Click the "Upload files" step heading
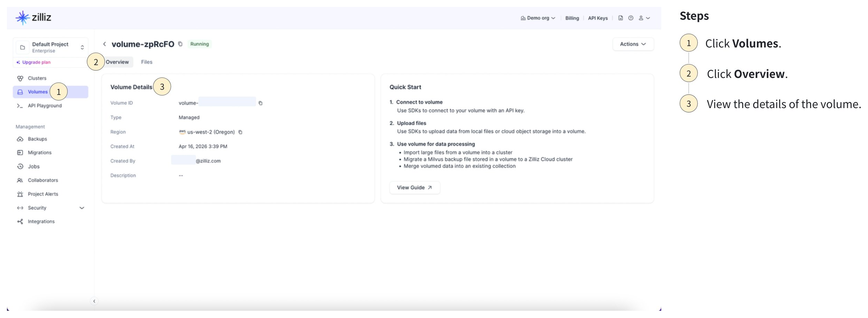 [x=411, y=123]
